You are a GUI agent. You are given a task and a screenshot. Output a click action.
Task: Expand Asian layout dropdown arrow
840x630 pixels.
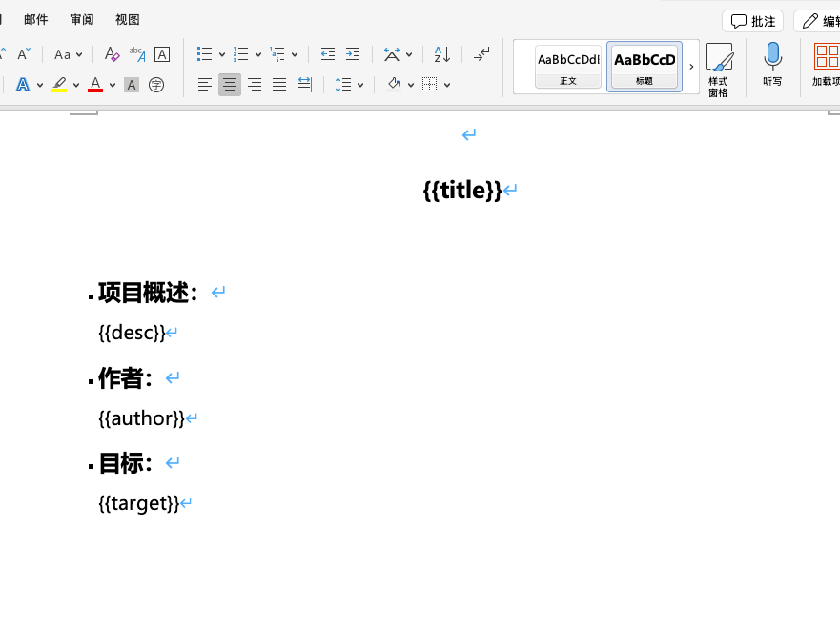click(x=409, y=54)
